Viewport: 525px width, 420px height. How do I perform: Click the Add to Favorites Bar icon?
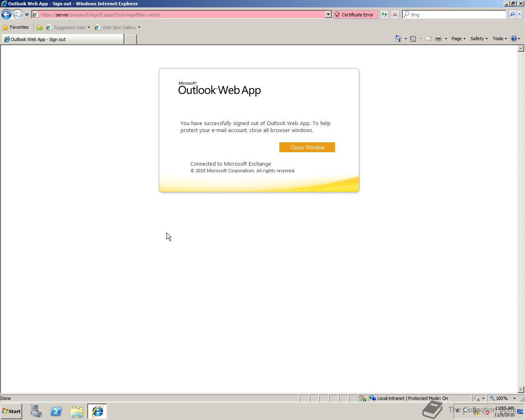click(x=39, y=27)
